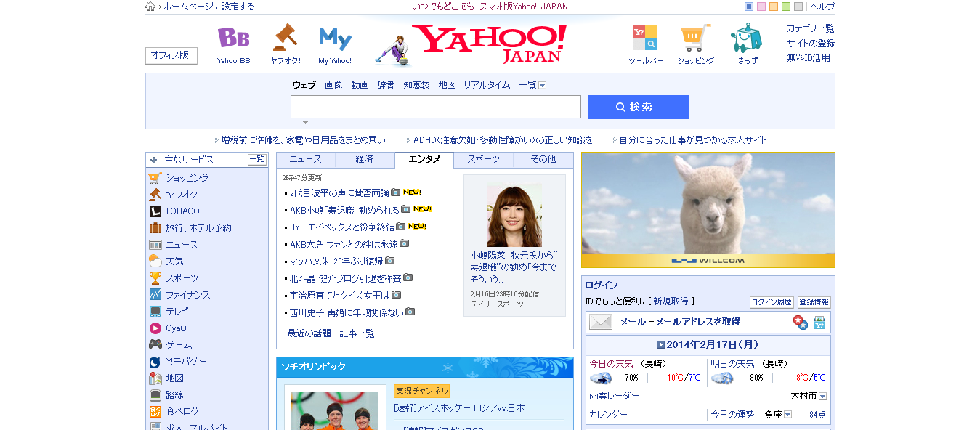The width and height of the screenshot is (980, 430).
Task: Switch to the スポーツ tab
Action: click(484, 160)
